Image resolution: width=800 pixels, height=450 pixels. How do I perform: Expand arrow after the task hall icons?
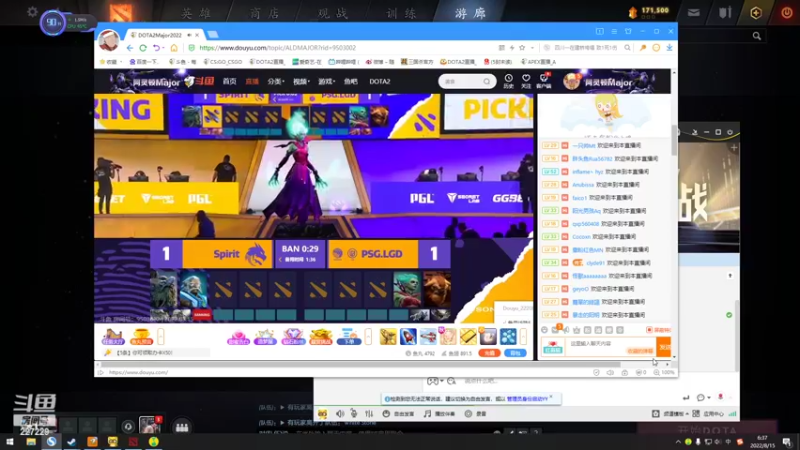(160, 337)
